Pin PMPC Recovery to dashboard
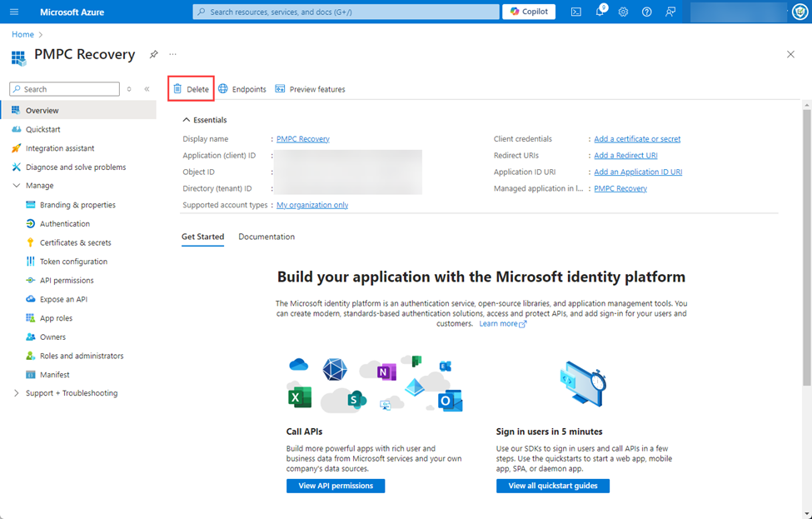812x519 pixels. click(153, 54)
